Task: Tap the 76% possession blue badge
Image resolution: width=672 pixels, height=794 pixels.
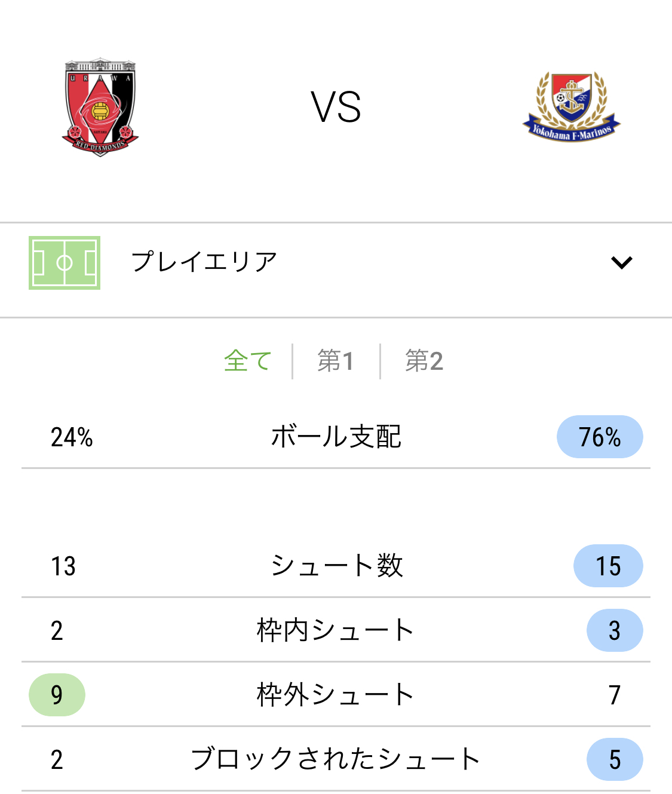Action: 600,437
